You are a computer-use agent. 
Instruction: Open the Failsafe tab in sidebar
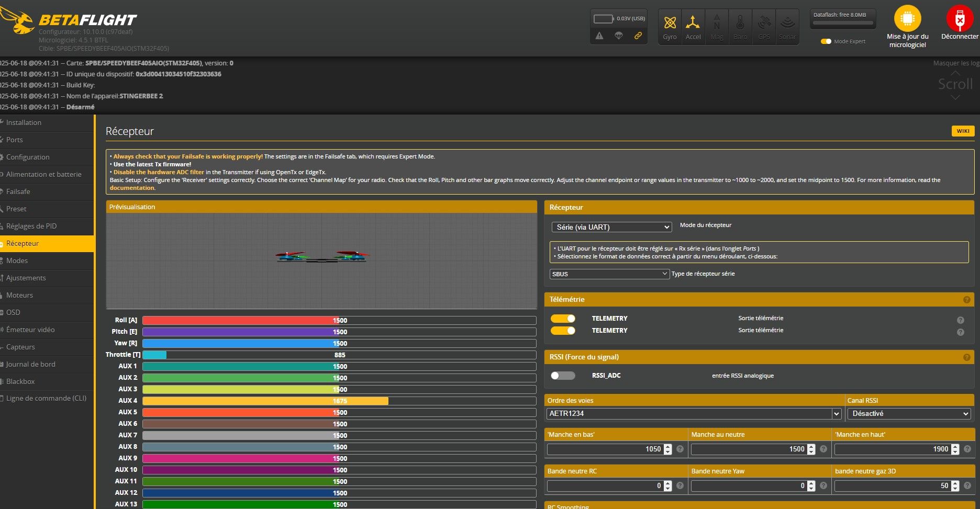click(x=18, y=191)
